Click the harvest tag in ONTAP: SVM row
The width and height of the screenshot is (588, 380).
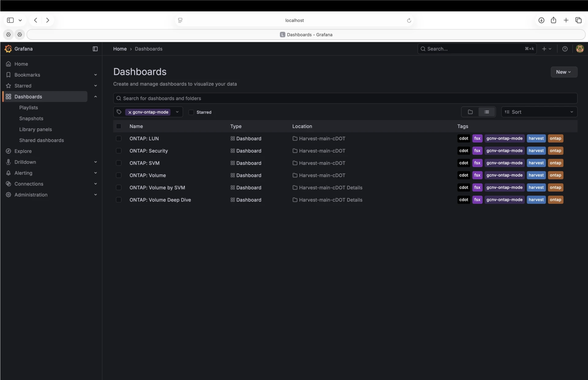click(536, 163)
